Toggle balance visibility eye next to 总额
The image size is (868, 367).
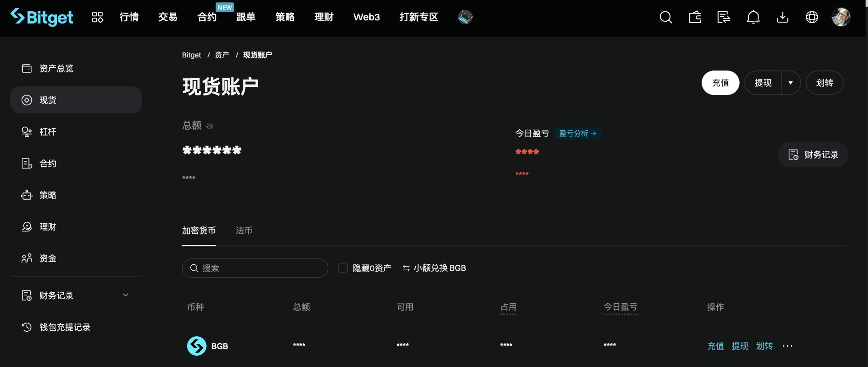pos(210,126)
